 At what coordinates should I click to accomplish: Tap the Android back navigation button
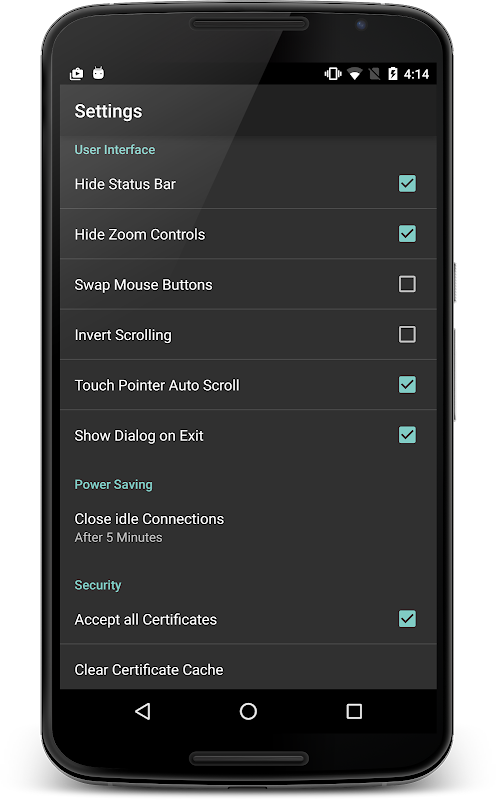pos(142,711)
